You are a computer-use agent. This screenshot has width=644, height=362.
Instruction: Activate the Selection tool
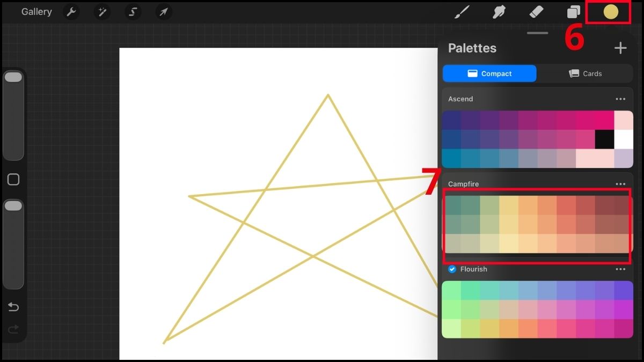coord(133,12)
